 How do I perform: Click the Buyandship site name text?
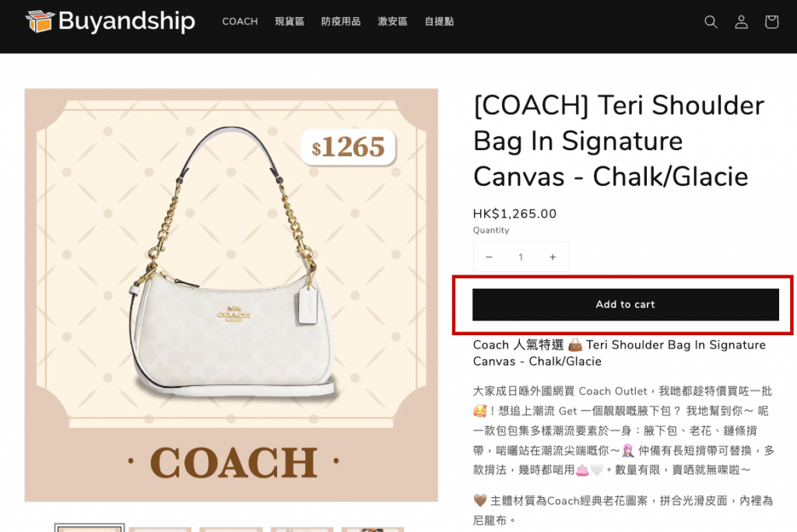click(x=127, y=21)
